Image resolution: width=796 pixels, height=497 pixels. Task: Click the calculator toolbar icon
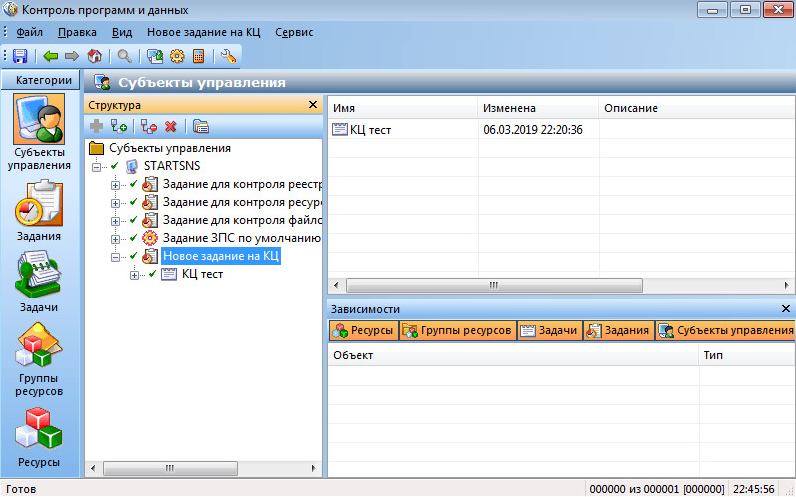tap(198, 56)
